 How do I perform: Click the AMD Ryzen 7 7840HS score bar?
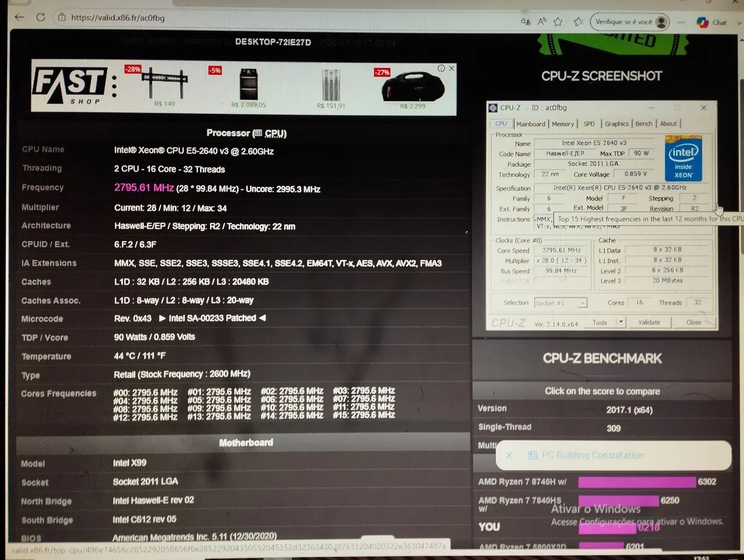[x=618, y=501]
